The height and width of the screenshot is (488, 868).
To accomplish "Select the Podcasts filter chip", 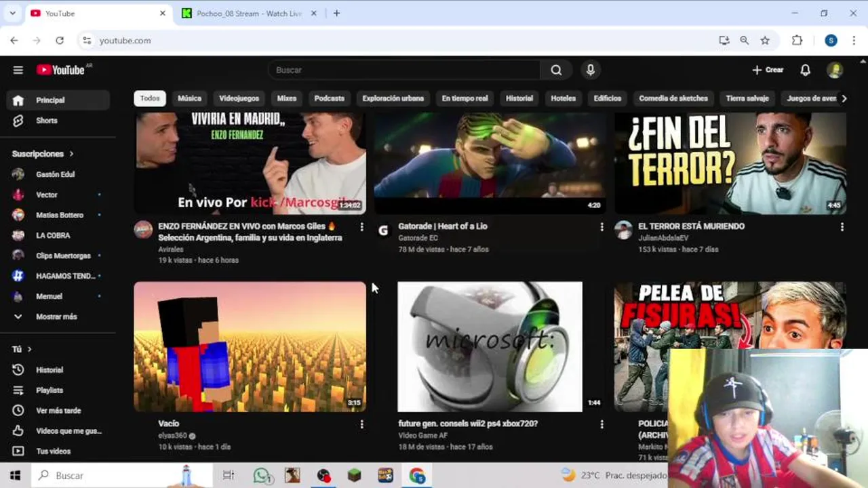I will coord(330,98).
